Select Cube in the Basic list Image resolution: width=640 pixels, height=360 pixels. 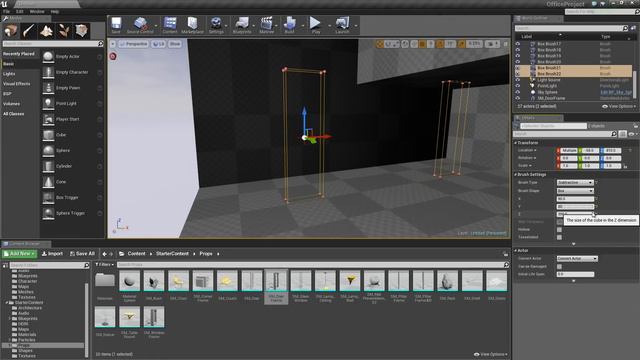click(x=71, y=135)
